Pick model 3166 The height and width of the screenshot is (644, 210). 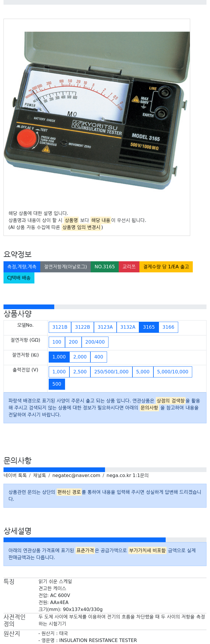point(168,327)
